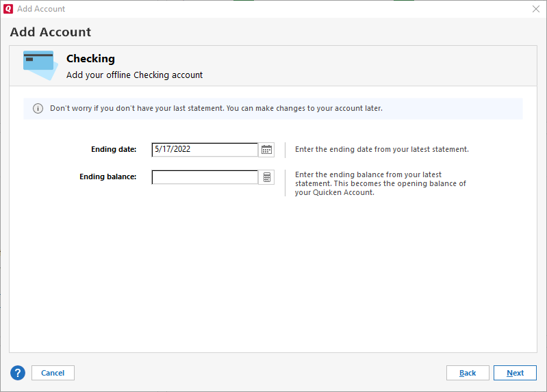Close the Add Account window

pos(535,9)
